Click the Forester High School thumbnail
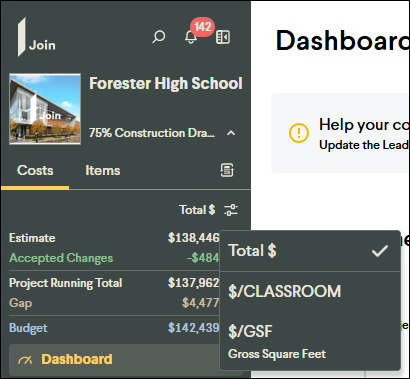The height and width of the screenshot is (379, 410). (45, 109)
